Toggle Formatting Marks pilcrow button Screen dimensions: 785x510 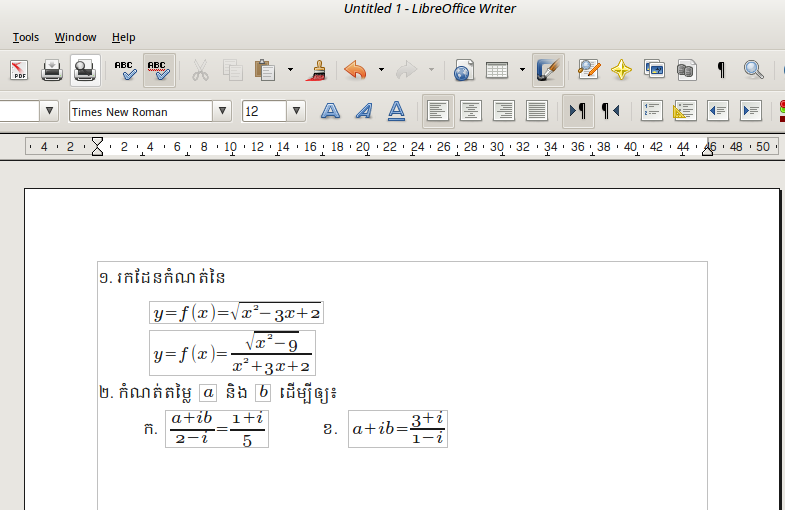coord(720,70)
